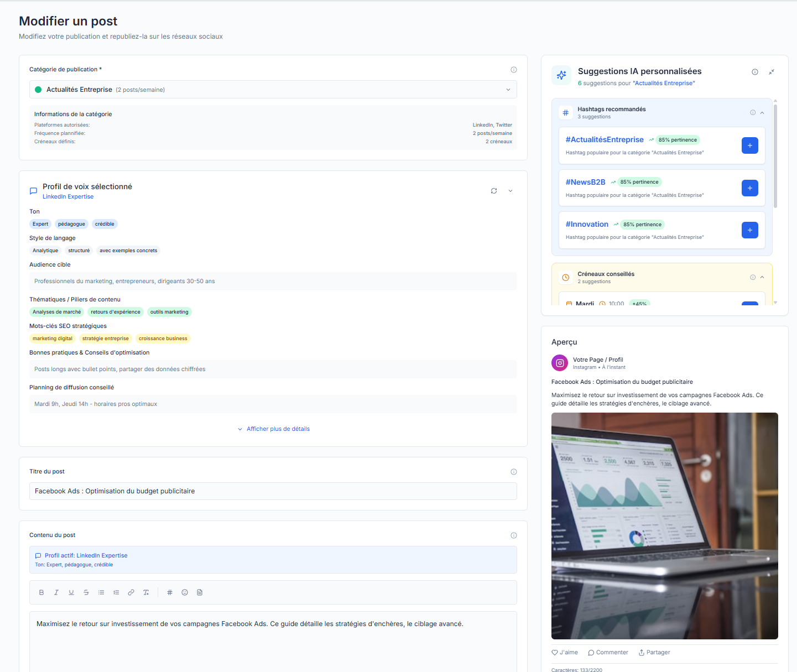Viewport: 797px width, 672px height.
Task: Click the suggestions panel vertical scrollbar
Action: [775, 156]
